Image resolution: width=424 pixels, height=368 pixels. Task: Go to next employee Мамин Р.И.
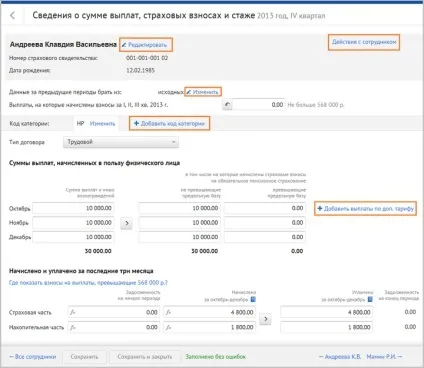point(384,357)
